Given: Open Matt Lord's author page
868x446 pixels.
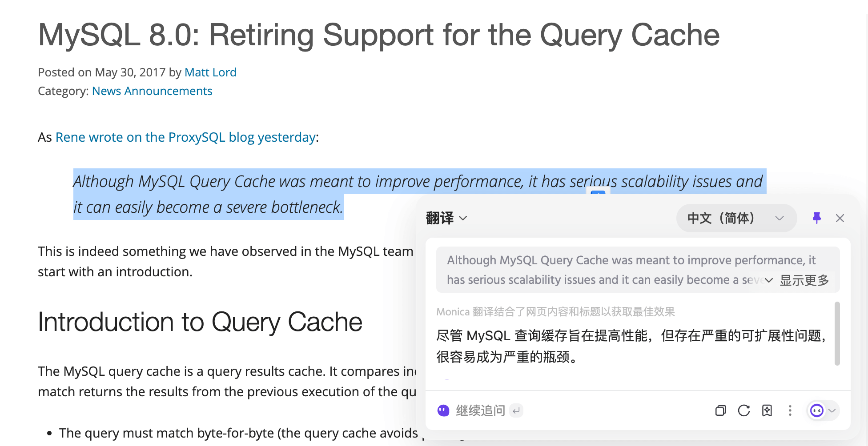Looking at the screenshot, I should pyautogui.click(x=210, y=72).
